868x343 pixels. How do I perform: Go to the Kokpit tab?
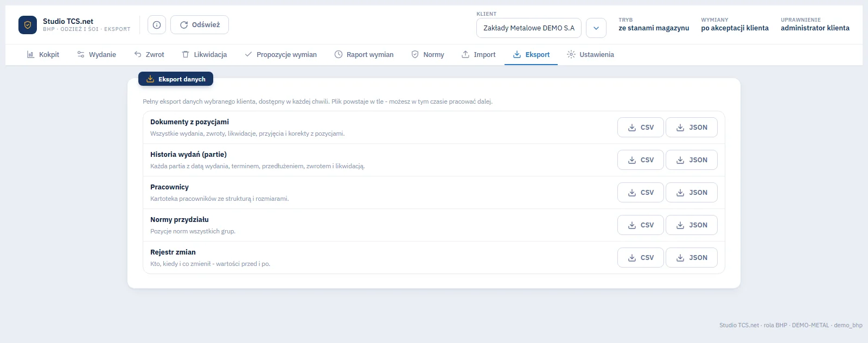click(x=43, y=55)
